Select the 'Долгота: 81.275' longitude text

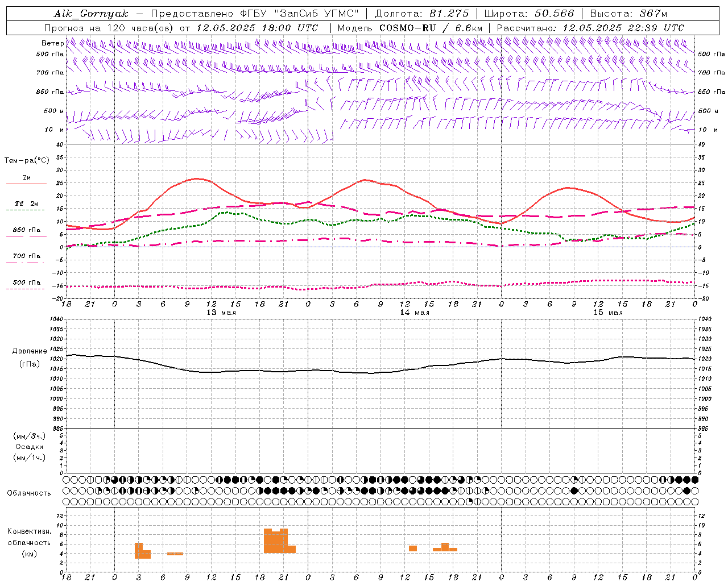click(422, 14)
